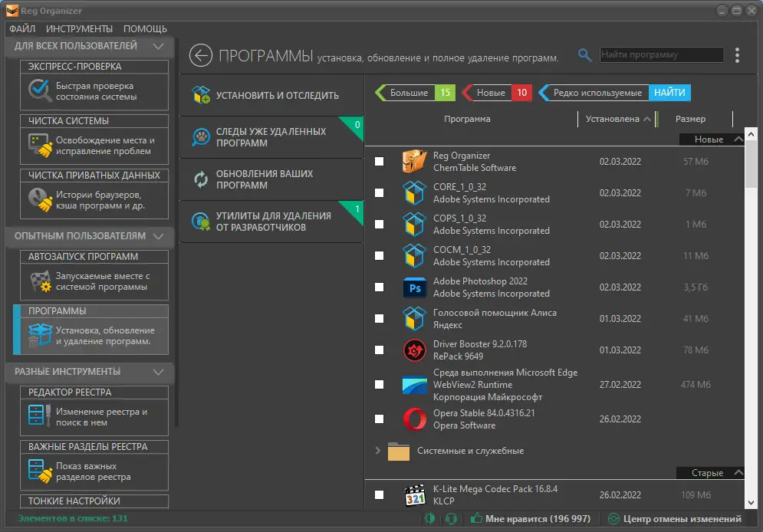Viewport: 763px width, 532px height.
Task: Click the Истории браузеров private data icon
Action: (40, 200)
